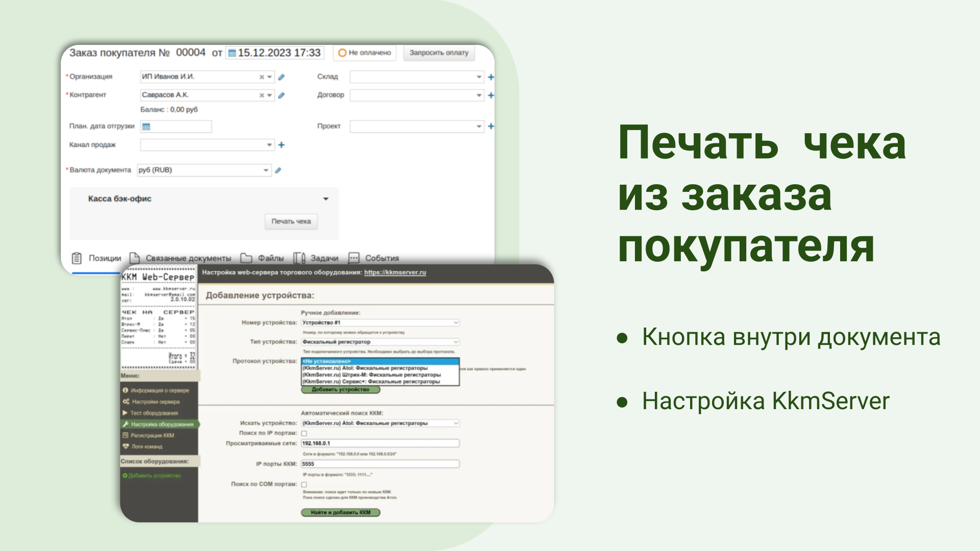The image size is (980, 551).
Task: Click the green Добавить устройство button
Action: (340, 389)
